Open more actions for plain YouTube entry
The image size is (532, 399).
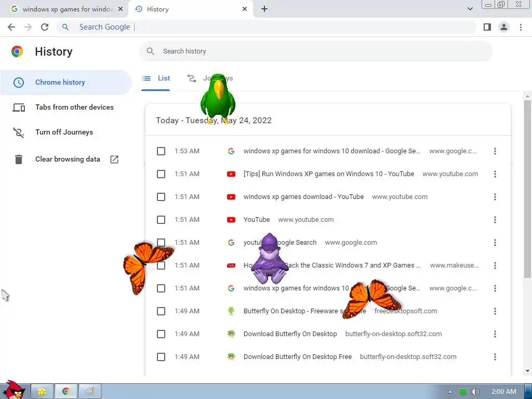pyautogui.click(x=495, y=220)
